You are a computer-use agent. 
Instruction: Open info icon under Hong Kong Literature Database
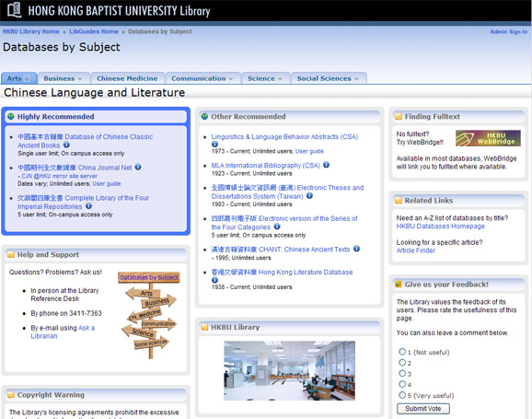click(x=214, y=280)
